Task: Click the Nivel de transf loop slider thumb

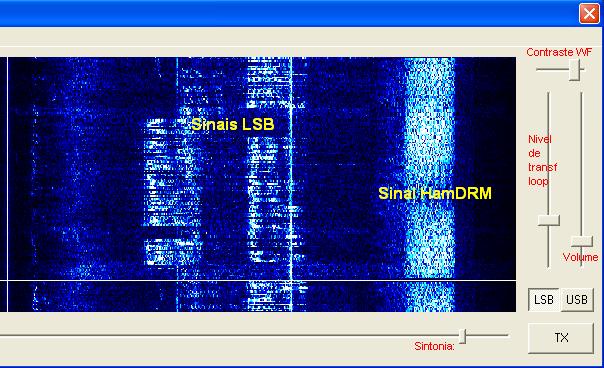Action: click(549, 220)
